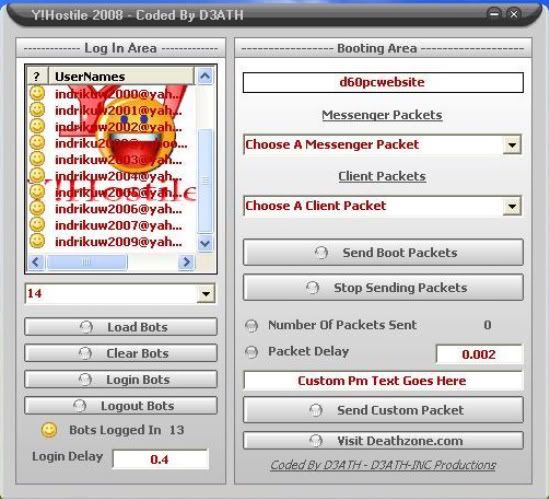The height and width of the screenshot is (499, 549).
Task: Click the Messenger Packets heading
Action: [x=382, y=115]
